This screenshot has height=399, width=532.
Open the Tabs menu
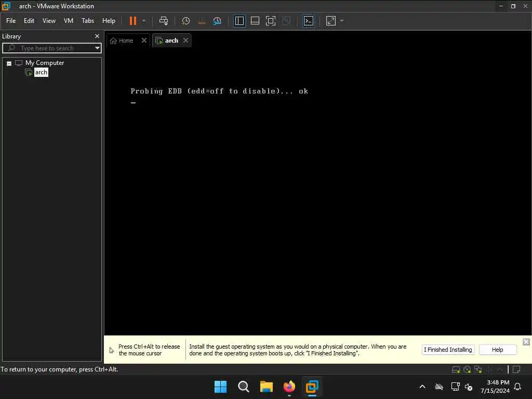point(88,21)
